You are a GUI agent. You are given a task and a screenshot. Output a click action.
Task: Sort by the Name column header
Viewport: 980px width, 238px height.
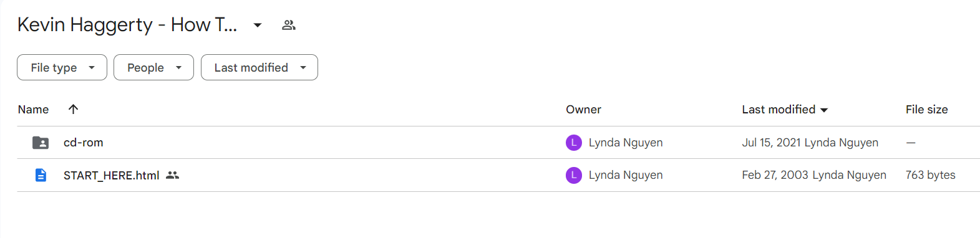33,109
